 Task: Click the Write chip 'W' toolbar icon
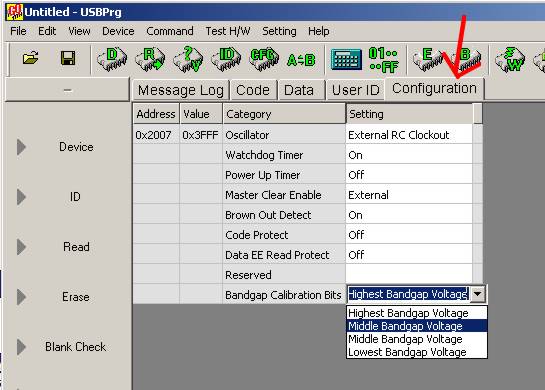pos(510,60)
